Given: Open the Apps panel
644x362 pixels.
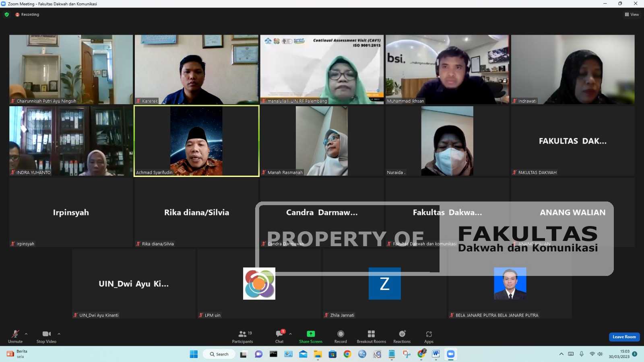Looking at the screenshot, I should point(429,337).
